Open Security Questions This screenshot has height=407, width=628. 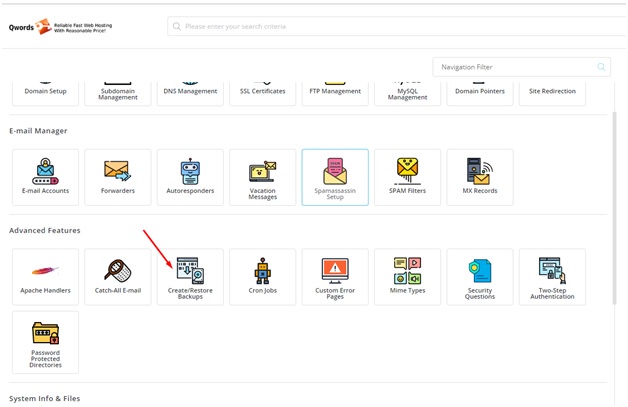(x=480, y=276)
